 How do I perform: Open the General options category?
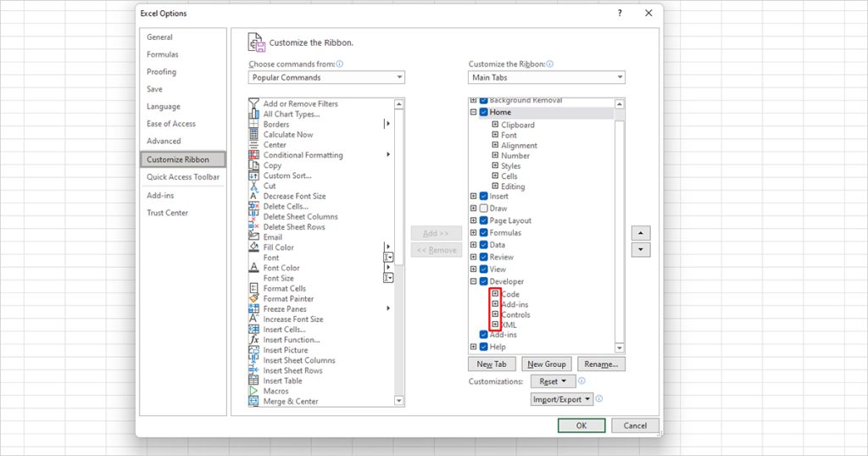[x=159, y=37]
